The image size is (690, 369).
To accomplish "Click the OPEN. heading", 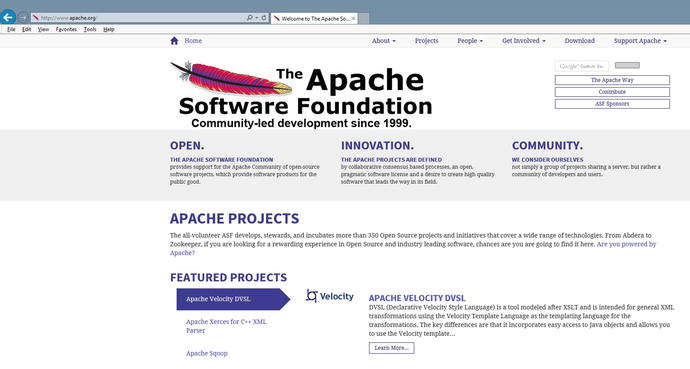I will pyautogui.click(x=187, y=146).
